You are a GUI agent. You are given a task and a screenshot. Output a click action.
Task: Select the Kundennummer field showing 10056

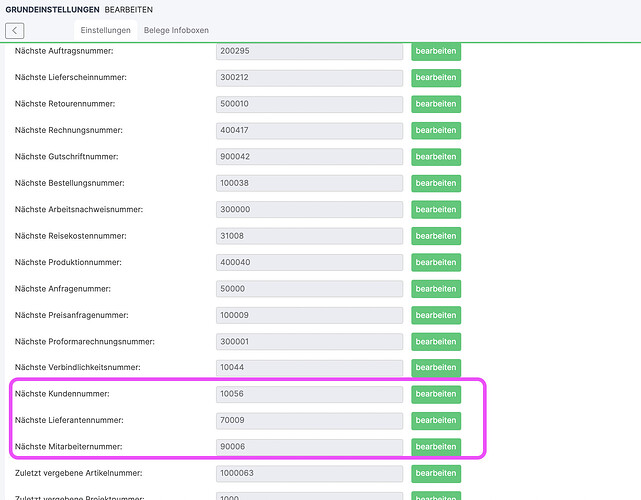point(309,394)
